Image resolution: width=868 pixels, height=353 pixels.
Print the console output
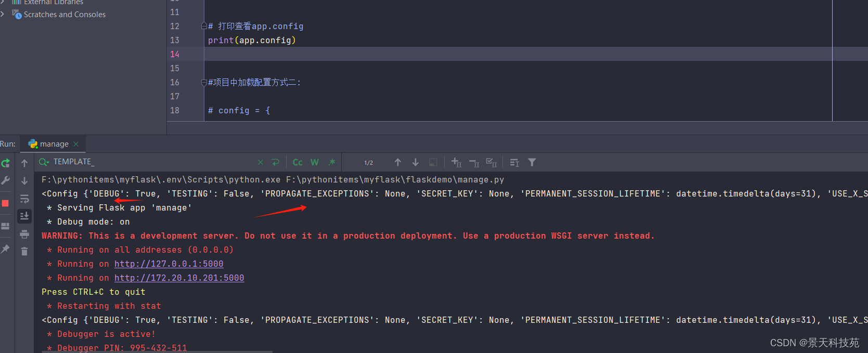click(x=24, y=234)
